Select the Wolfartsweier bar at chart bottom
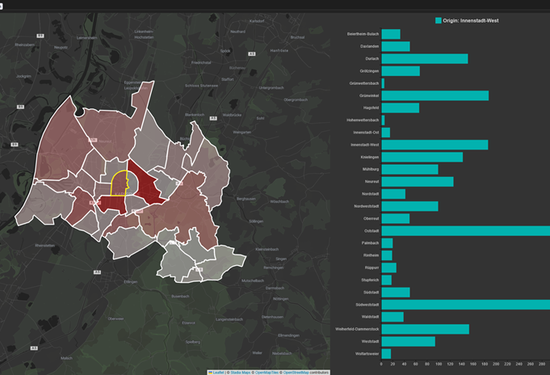The width and height of the screenshot is (550, 375). (x=386, y=354)
